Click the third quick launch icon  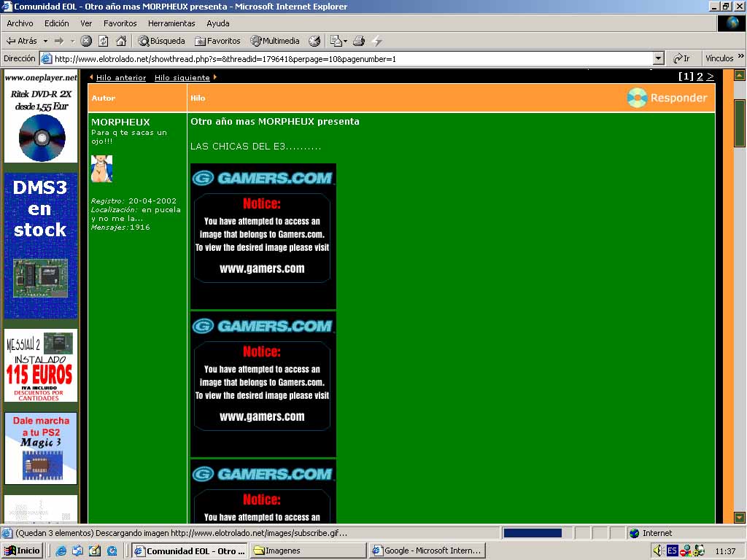pos(95,551)
